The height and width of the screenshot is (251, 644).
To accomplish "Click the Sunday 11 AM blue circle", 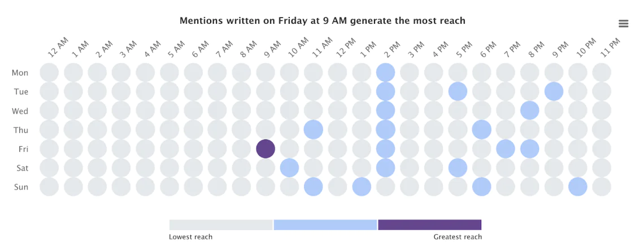I will (x=313, y=187).
